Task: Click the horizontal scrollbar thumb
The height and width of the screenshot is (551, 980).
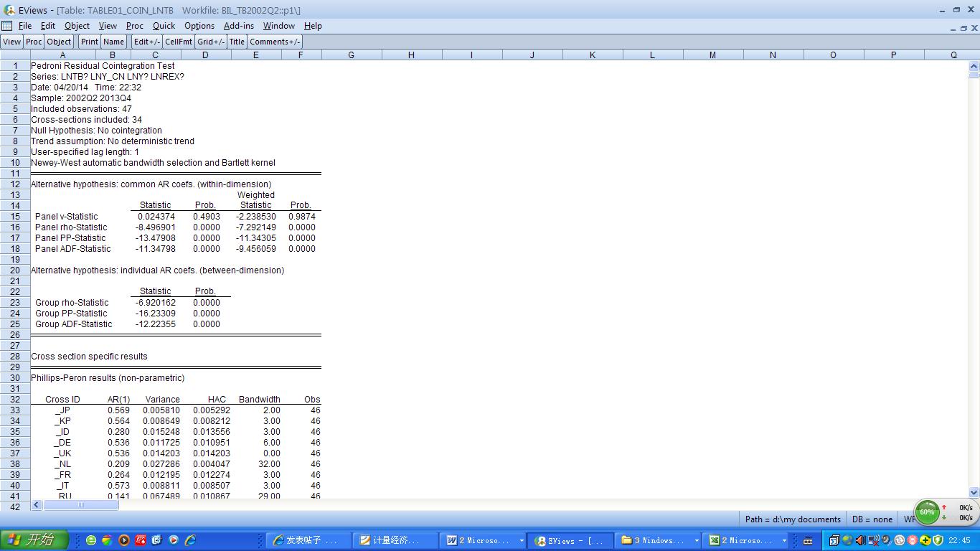Action: click(x=80, y=505)
